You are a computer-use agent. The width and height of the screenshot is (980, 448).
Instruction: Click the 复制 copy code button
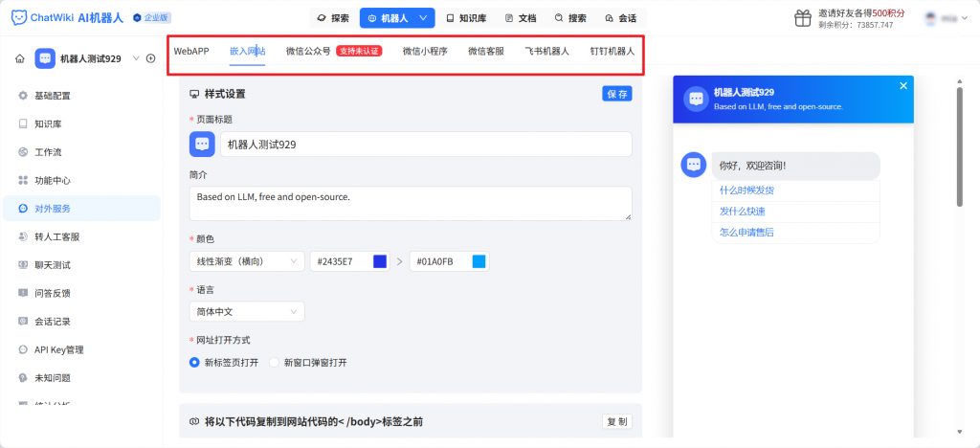point(617,422)
